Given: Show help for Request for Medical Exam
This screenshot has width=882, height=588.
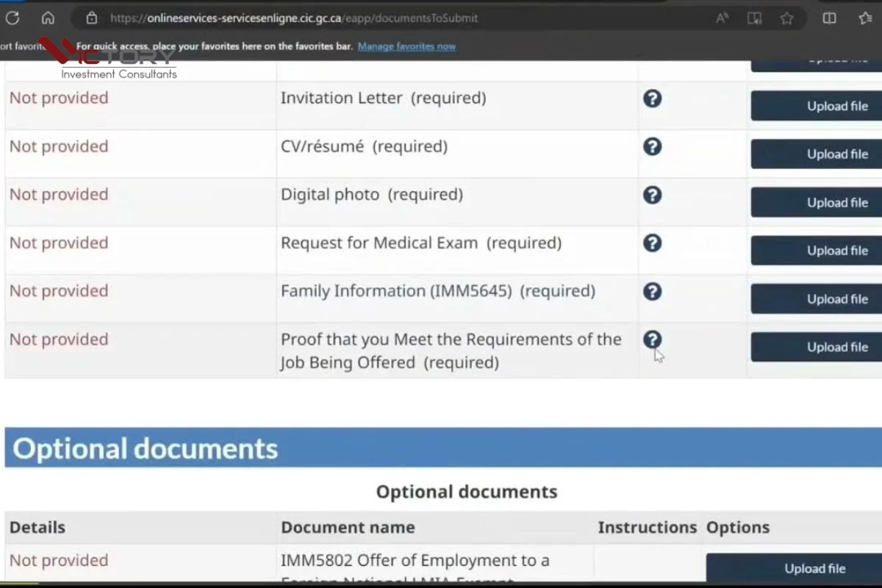Looking at the screenshot, I should (652, 243).
